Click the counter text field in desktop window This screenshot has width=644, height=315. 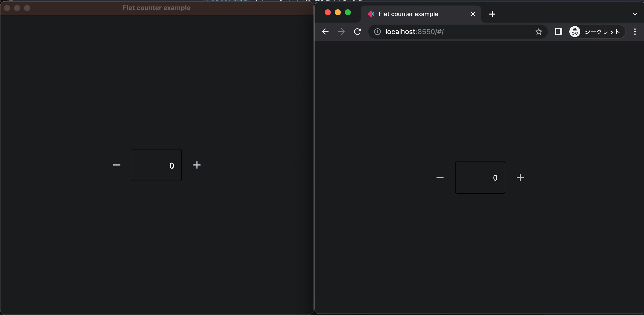(x=157, y=165)
